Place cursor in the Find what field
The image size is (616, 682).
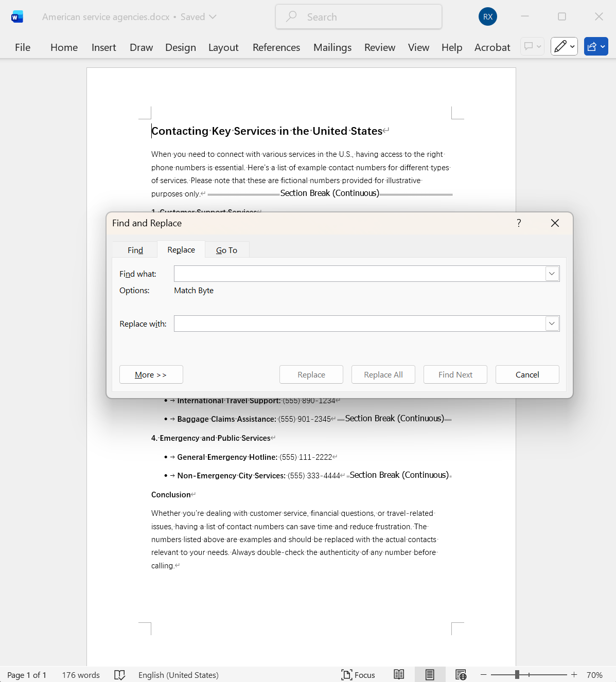coord(360,273)
